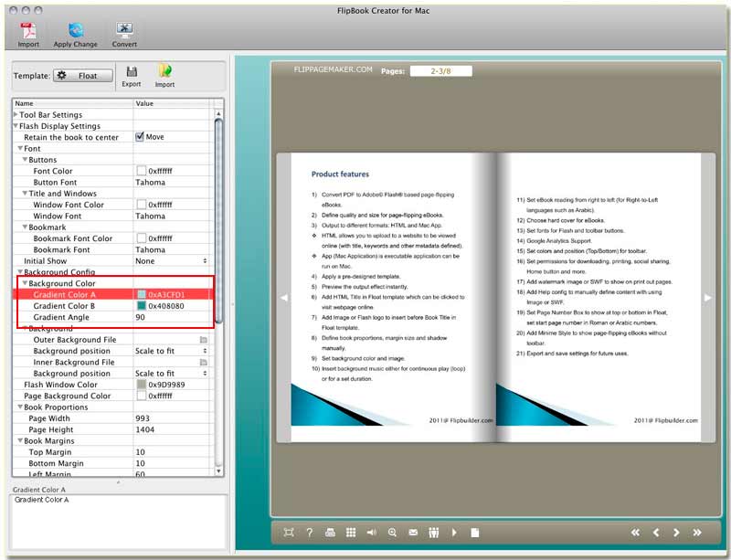Click the email envelope icon
This screenshot has height=560, width=731.
tap(413, 533)
